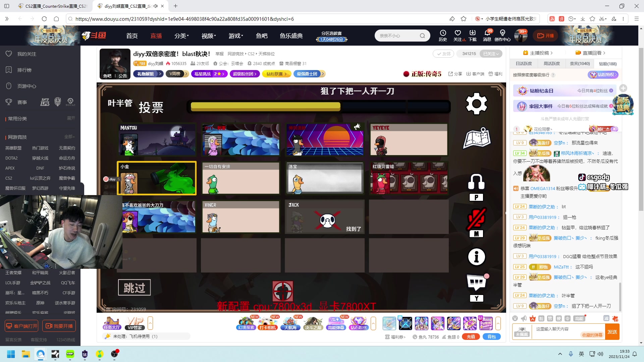
Task: Click the 发送 send button
Action: (612, 332)
